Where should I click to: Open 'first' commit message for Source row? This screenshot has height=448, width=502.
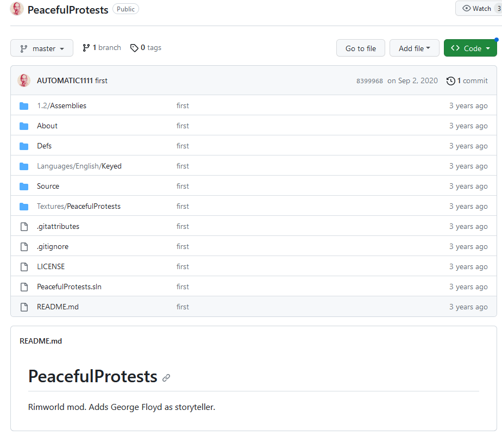[x=183, y=186]
